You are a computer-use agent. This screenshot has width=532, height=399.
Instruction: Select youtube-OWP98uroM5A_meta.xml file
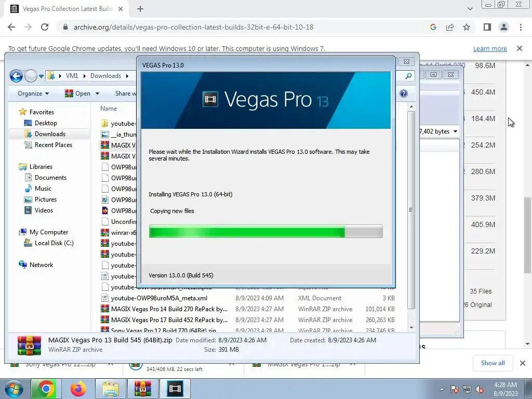pos(159,298)
